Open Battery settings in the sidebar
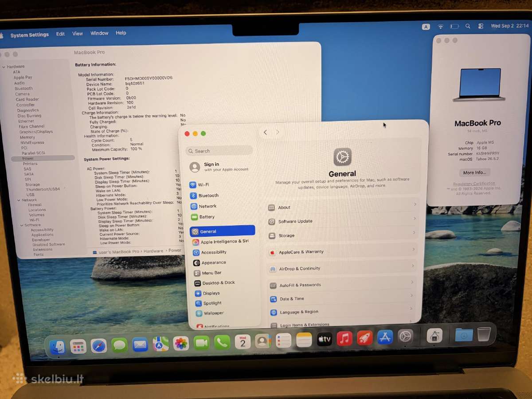The height and width of the screenshot is (399, 532). click(x=202, y=217)
